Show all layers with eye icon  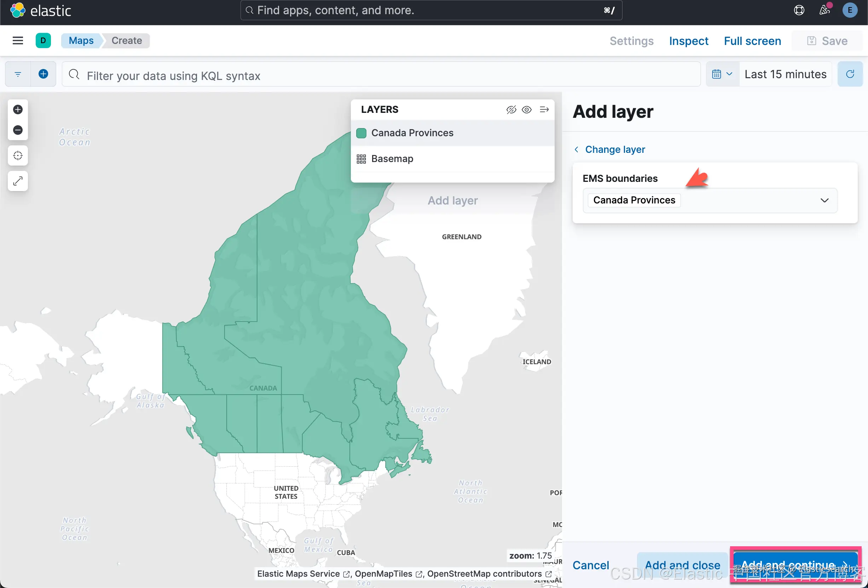click(x=527, y=109)
